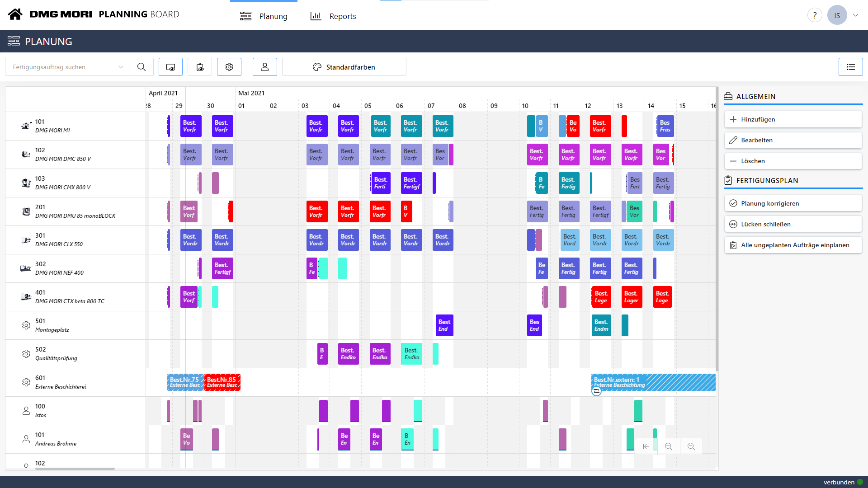Toggle the clipboard eye view button
Viewport: 868px width, 488px height.
(200, 67)
